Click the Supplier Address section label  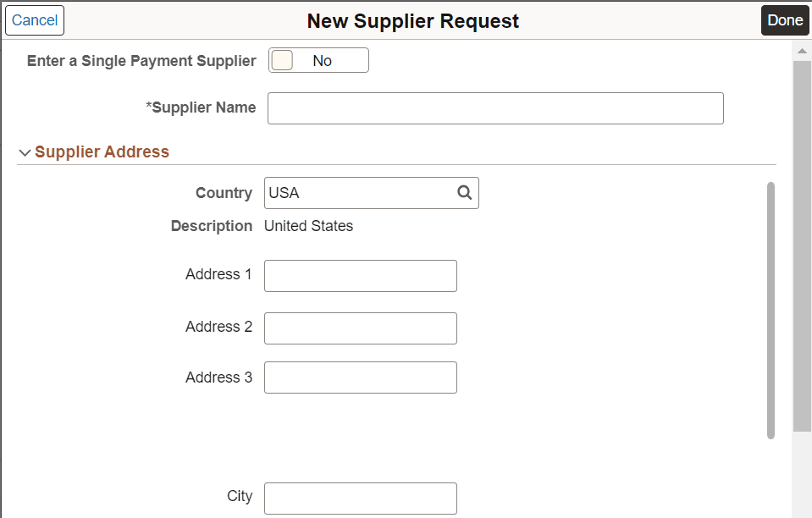click(103, 152)
